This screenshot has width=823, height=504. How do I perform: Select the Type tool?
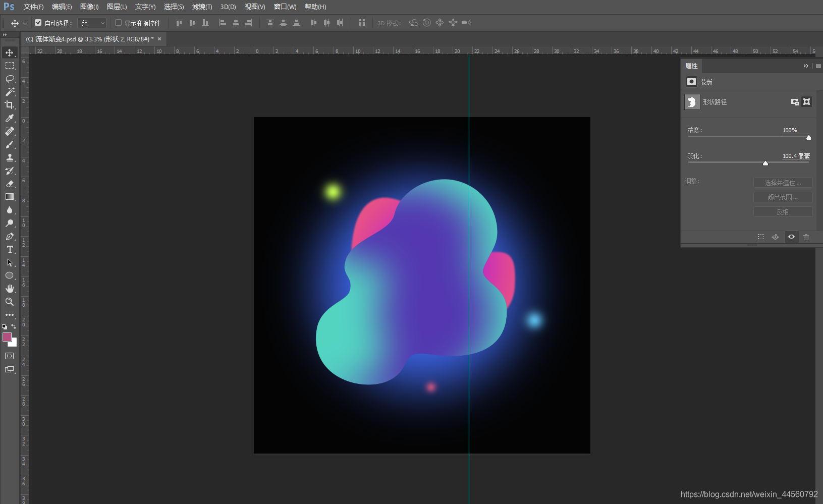(x=10, y=249)
